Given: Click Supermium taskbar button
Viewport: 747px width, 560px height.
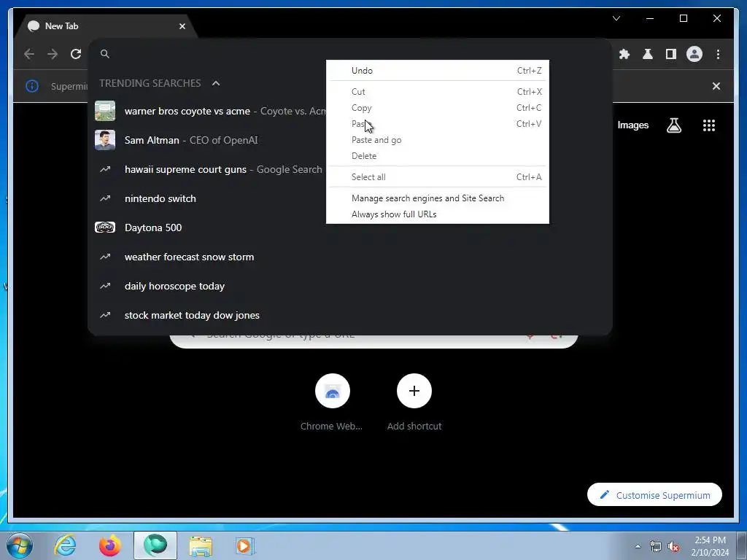Looking at the screenshot, I should point(155,545).
